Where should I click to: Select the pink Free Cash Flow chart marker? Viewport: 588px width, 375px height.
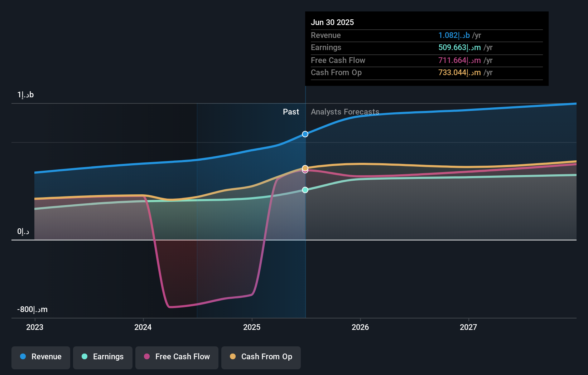[305, 171]
